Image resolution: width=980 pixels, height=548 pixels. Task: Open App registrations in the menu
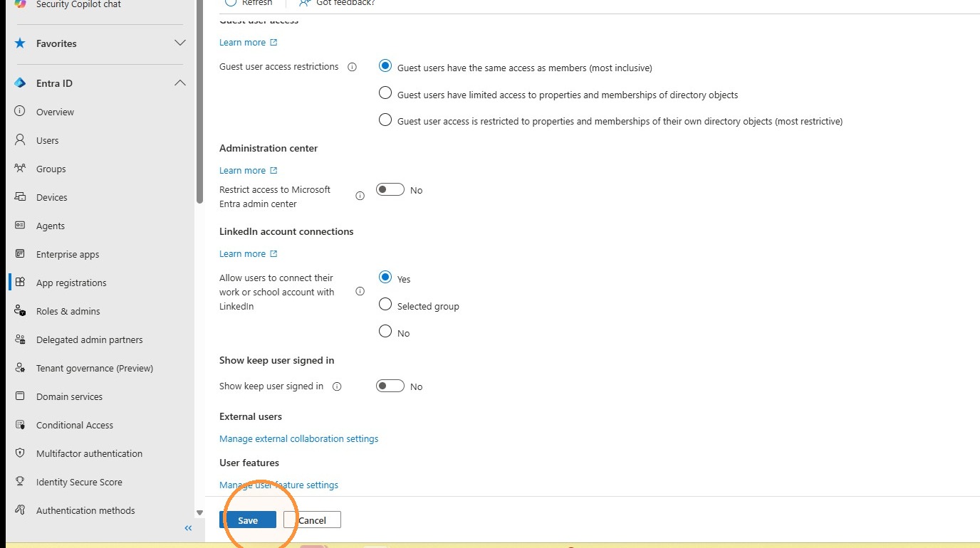click(x=71, y=283)
